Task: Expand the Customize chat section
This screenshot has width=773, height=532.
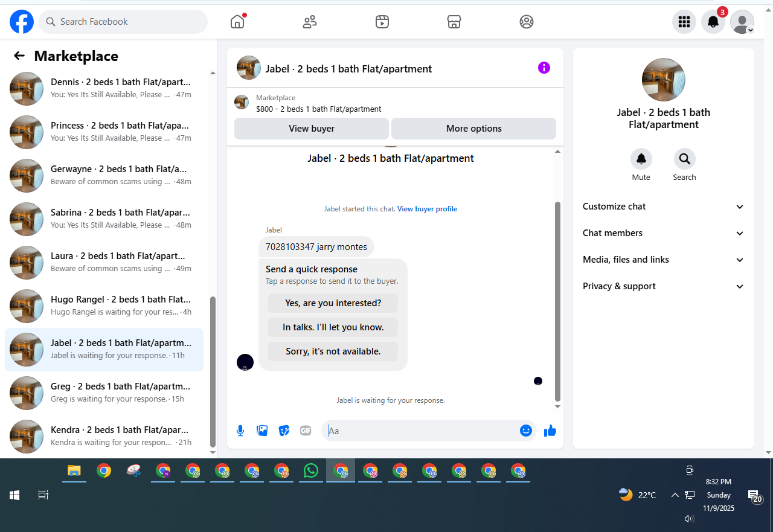Action: 664,207
